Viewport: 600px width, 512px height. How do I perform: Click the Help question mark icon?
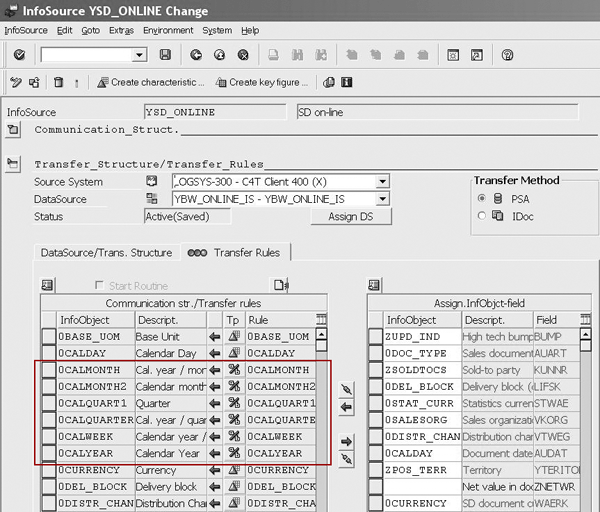507,55
